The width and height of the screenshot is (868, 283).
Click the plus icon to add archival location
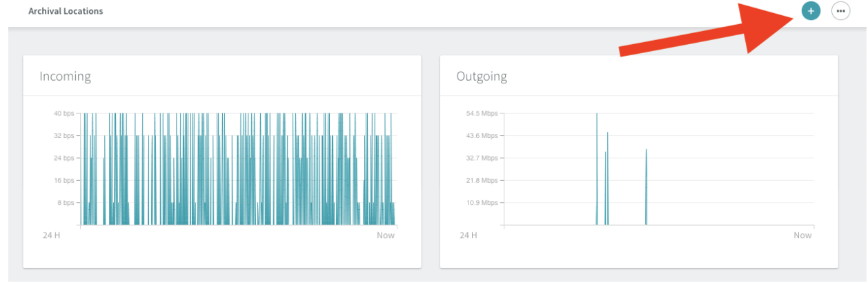811,11
